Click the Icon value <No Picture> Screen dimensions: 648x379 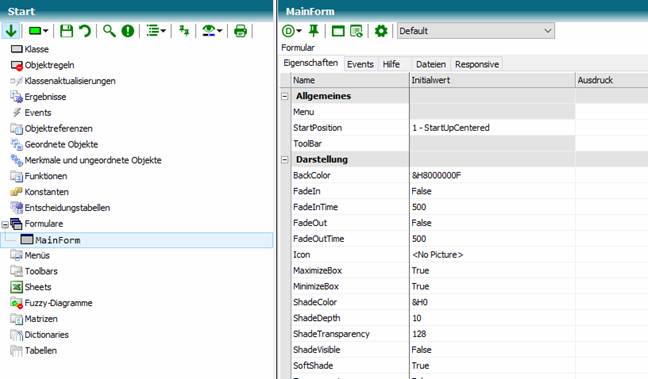point(492,255)
